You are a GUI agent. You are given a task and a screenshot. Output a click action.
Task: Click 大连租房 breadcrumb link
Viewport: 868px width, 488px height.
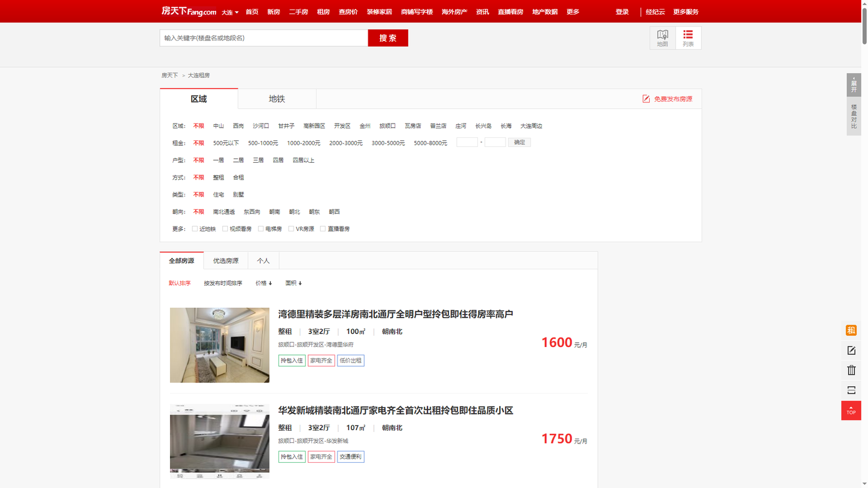[x=199, y=75]
